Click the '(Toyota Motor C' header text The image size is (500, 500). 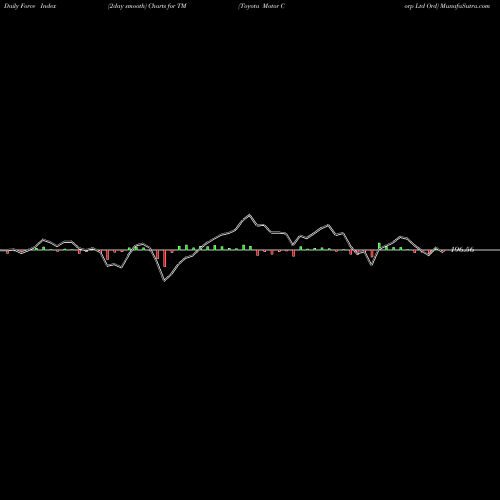261,6
